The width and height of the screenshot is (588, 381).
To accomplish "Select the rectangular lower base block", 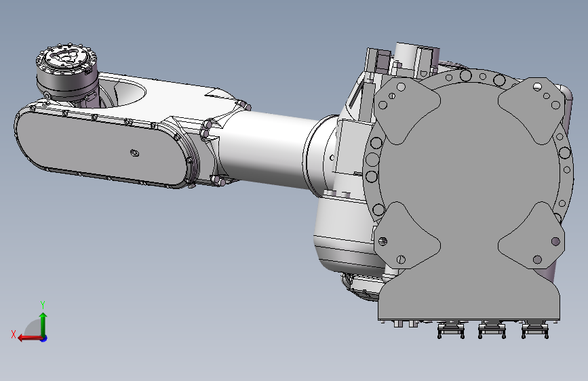I will click(469, 300).
